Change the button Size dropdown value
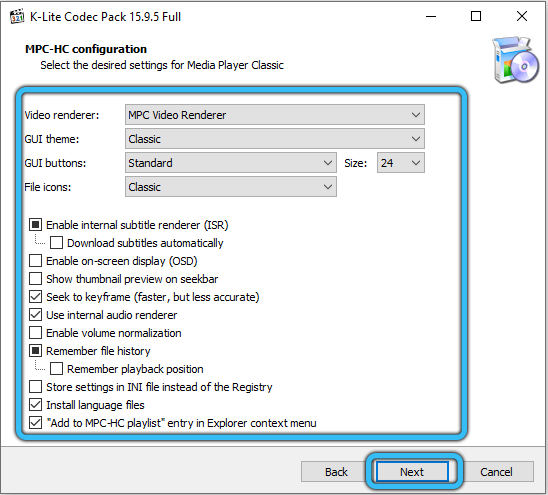Screen dimensions: 548x495 point(401,163)
